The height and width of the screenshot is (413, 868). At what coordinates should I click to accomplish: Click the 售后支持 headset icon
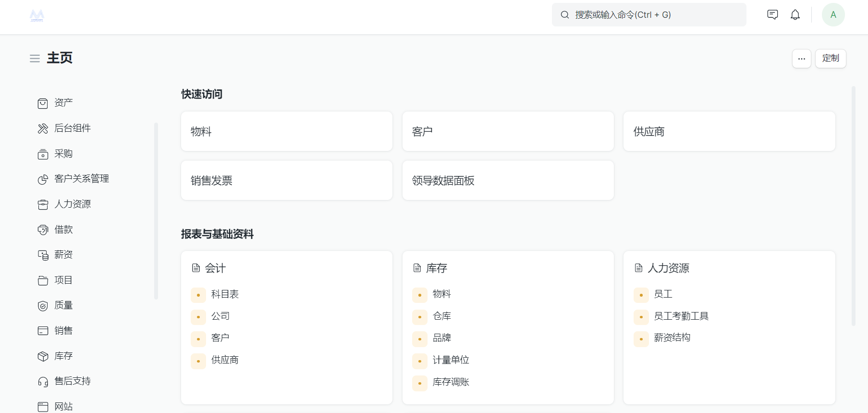pyautogui.click(x=43, y=382)
